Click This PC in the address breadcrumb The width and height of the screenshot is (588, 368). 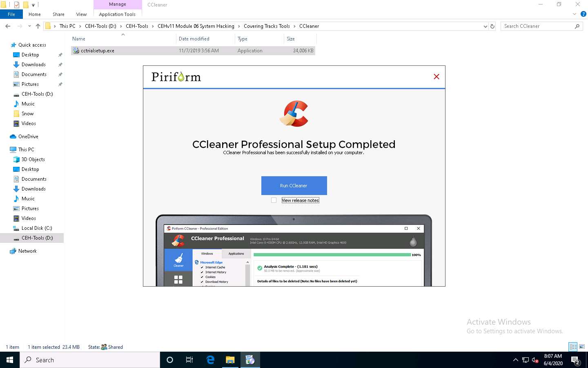67,26
